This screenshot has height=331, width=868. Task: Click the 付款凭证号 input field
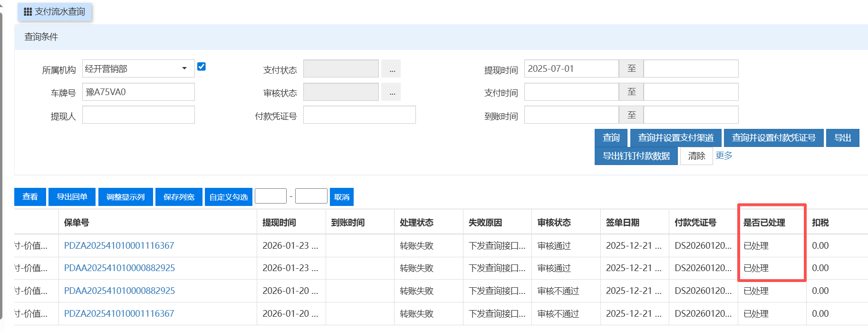click(359, 115)
